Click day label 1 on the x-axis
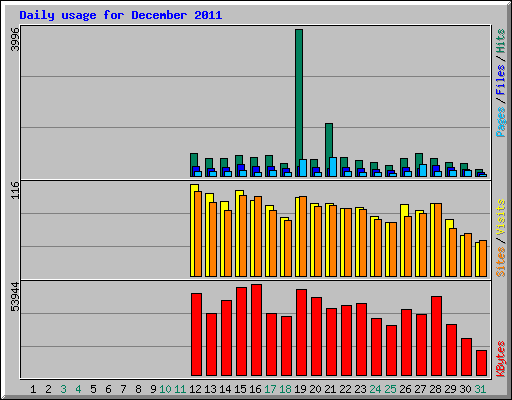 pos(33,389)
